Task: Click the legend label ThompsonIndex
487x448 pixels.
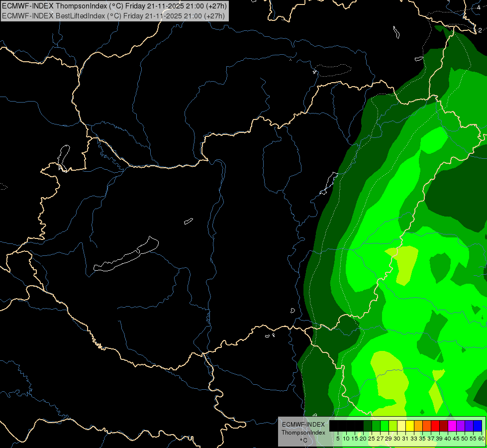Action: click(x=303, y=433)
